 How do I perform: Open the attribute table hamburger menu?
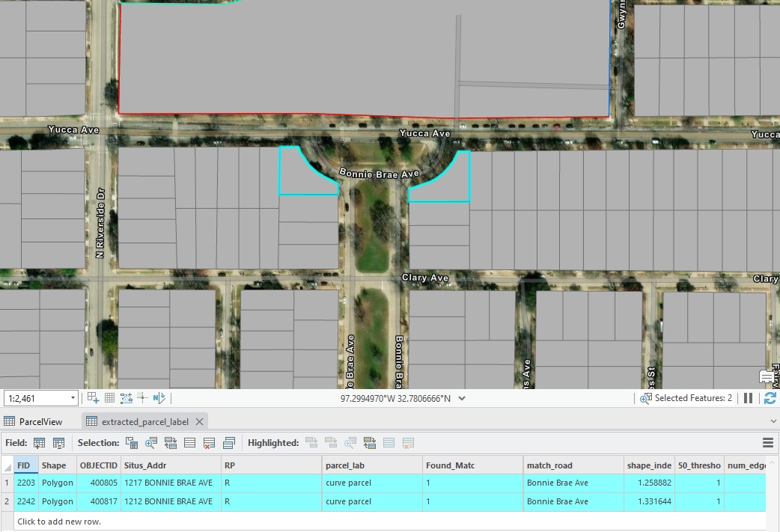[767, 443]
